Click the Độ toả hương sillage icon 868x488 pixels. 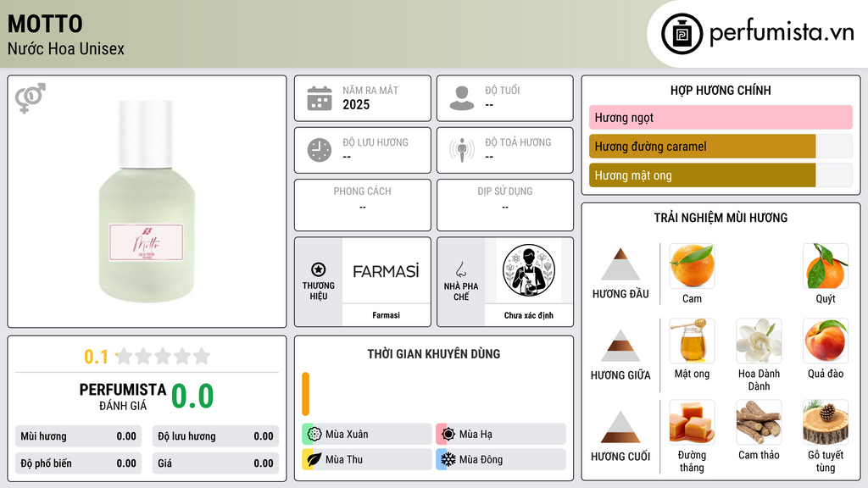click(x=462, y=150)
